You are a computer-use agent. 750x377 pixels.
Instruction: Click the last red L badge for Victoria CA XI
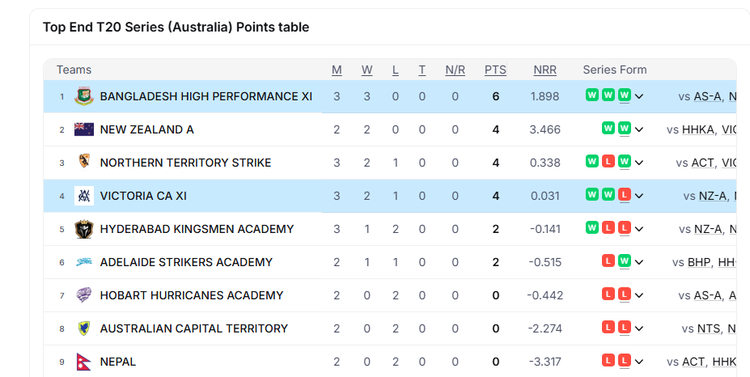pyautogui.click(x=624, y=195)
